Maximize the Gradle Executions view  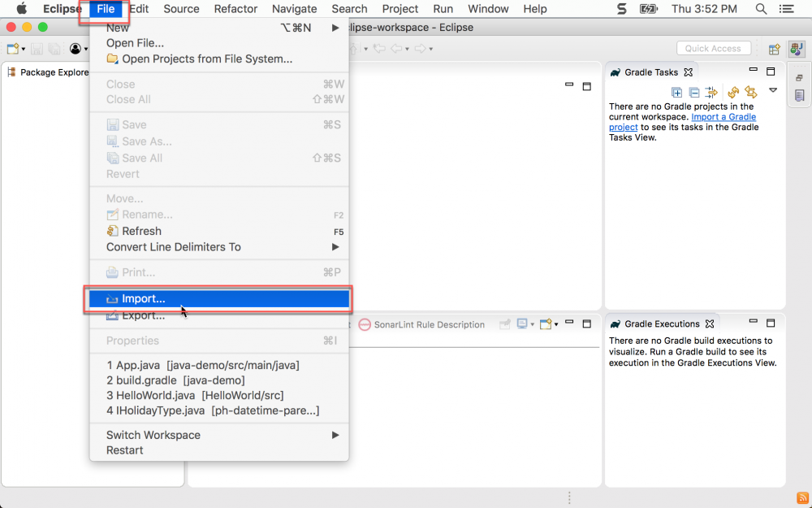[x=771, y=323]
